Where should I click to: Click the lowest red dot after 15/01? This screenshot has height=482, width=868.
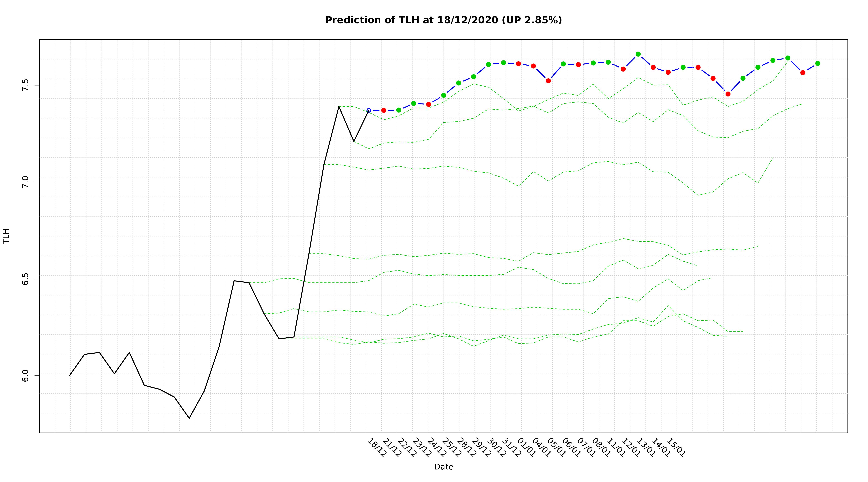click(728, 94)
